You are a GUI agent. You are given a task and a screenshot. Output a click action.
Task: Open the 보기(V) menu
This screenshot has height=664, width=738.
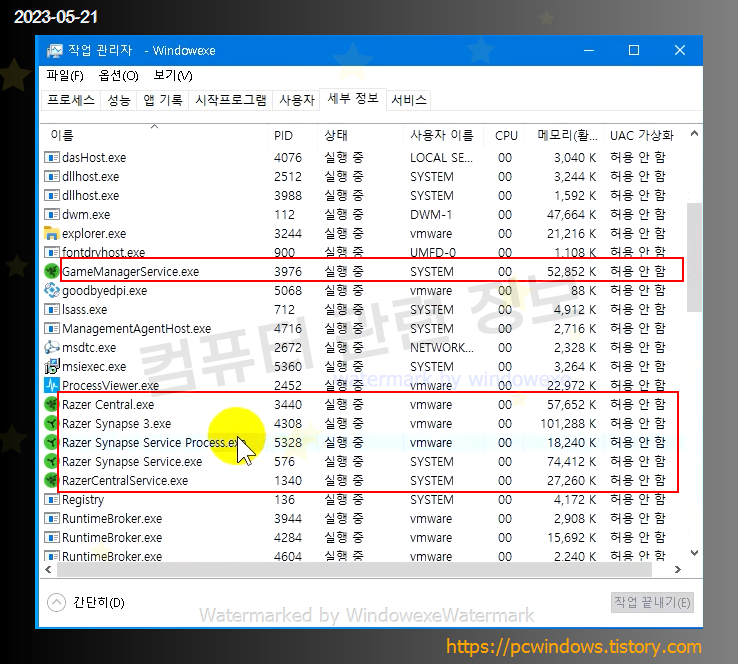[x=173, y=75]
